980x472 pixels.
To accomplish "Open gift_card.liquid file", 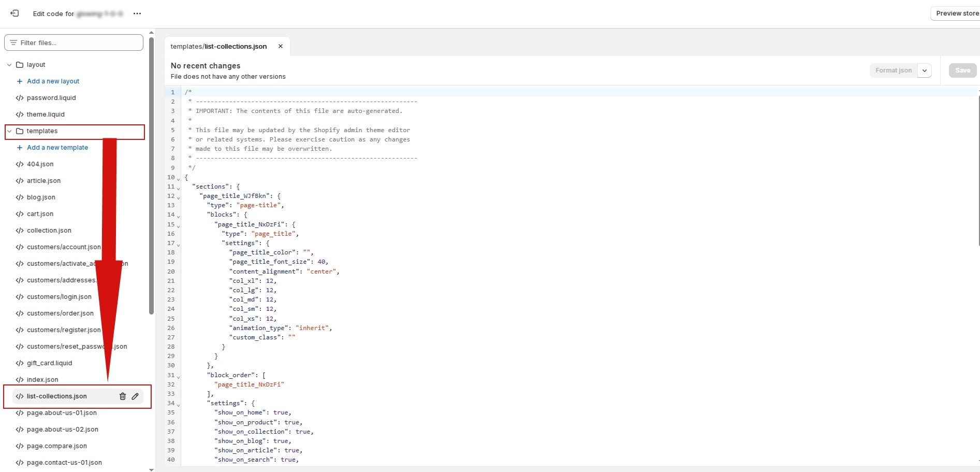I will [x=49, y=363].
